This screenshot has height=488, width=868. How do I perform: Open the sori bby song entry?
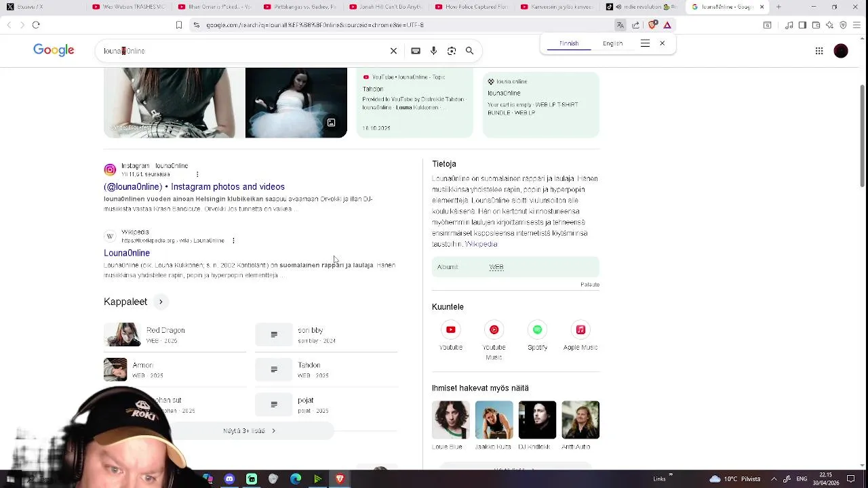(327, 335)
